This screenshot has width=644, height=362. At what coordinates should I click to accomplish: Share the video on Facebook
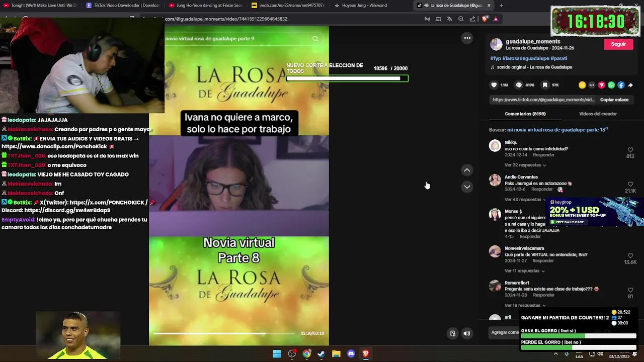coord(621,85)
